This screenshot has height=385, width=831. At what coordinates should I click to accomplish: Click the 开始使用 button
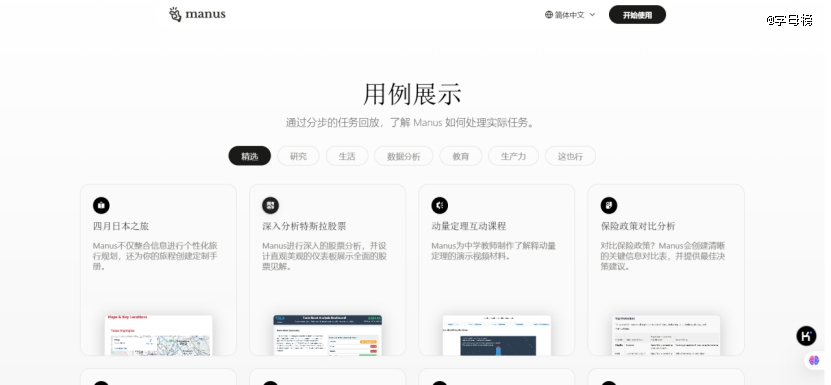637,15
